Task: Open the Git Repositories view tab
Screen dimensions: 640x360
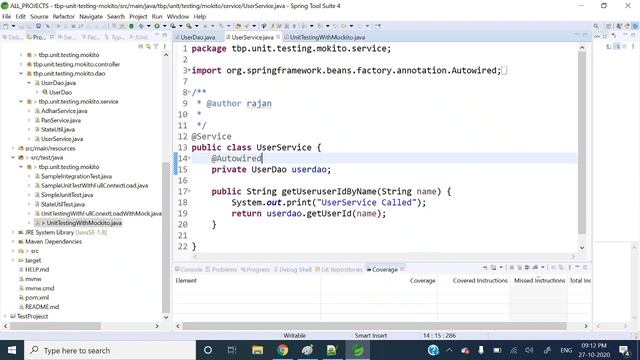Action: tap(339, 269)
